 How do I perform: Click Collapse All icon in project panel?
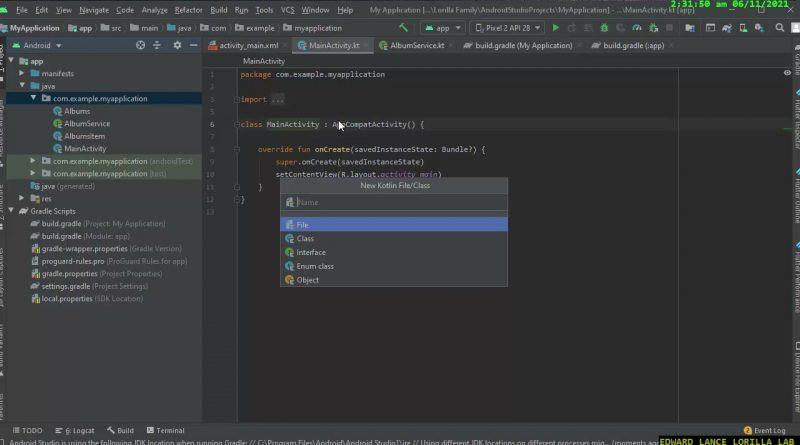coord(157,45)
